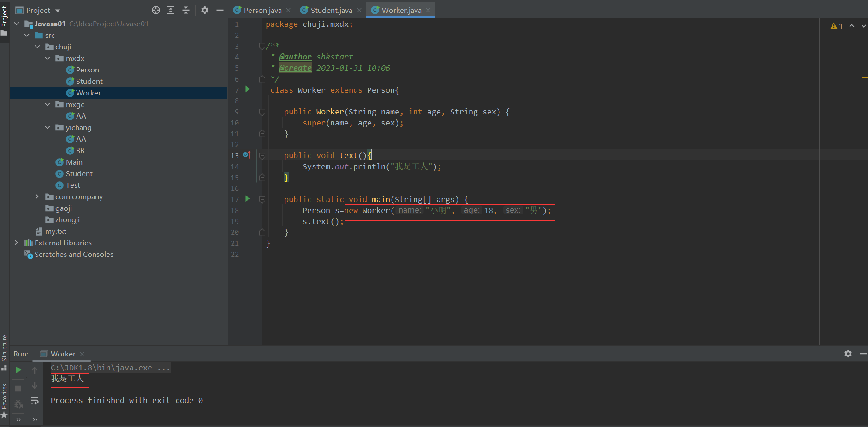Click @author tag in Javadoc

click(x=295, y=57)
